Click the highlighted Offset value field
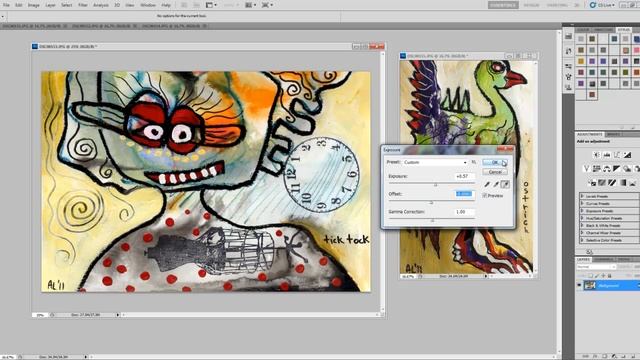Screen dimensions: 640x360 point(464,194)
